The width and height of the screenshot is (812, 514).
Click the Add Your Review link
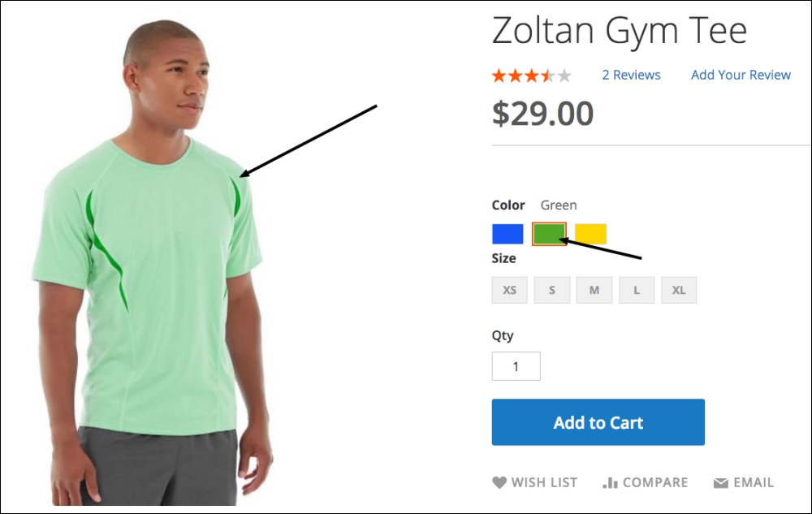(x=741, y=75)
